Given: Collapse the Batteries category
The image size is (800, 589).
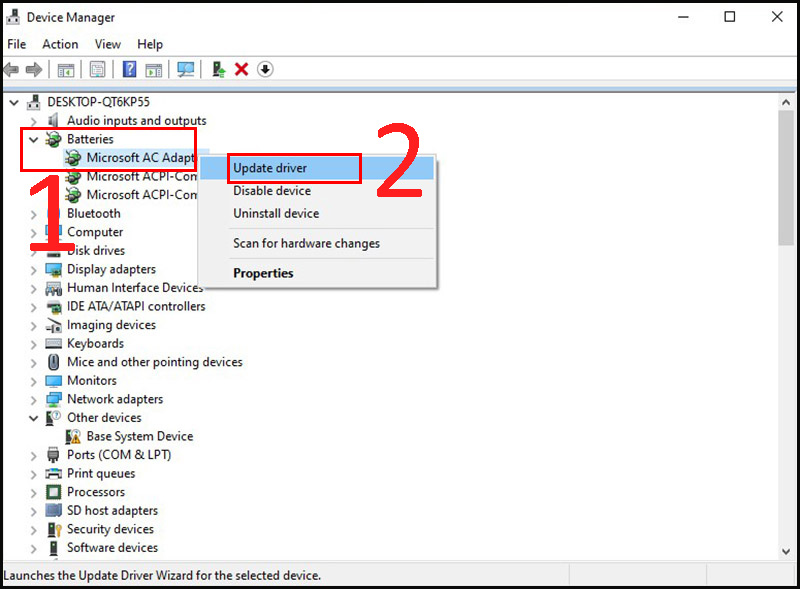Looking at the screenshot, I should tap(34, 139).
